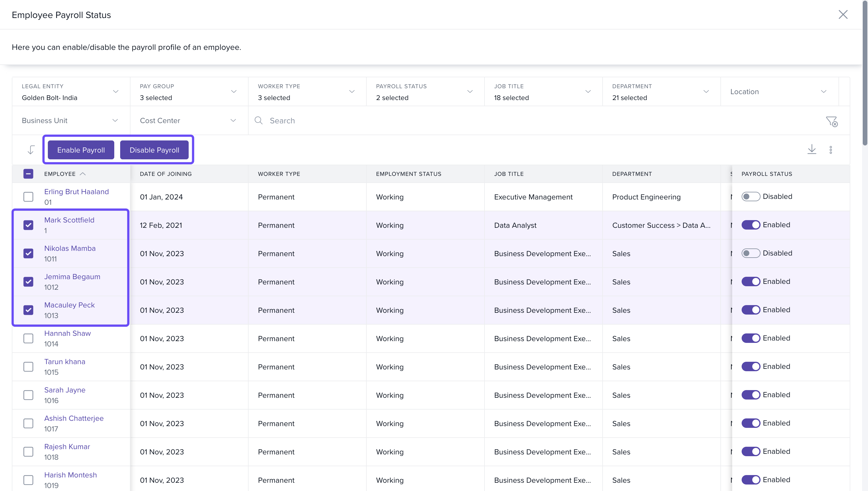Toggle the header select-all checkbox

coord(28,174)
